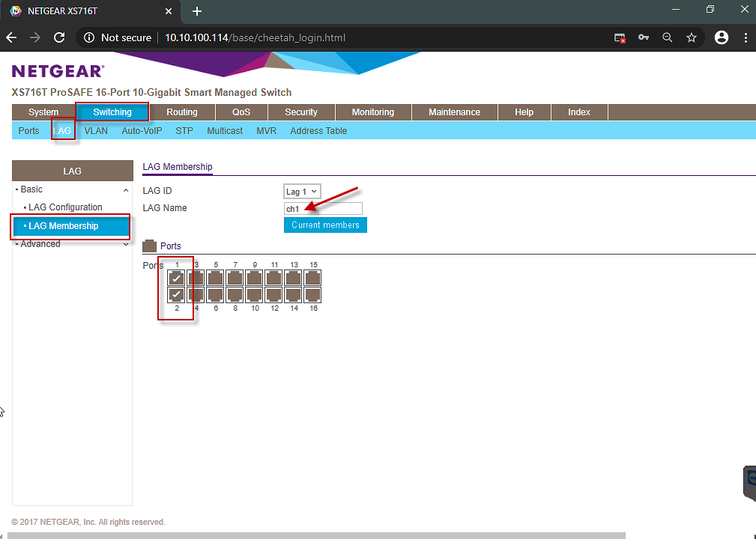Go to the Ports submenu
756x539 pixels.
coord(28,131)
